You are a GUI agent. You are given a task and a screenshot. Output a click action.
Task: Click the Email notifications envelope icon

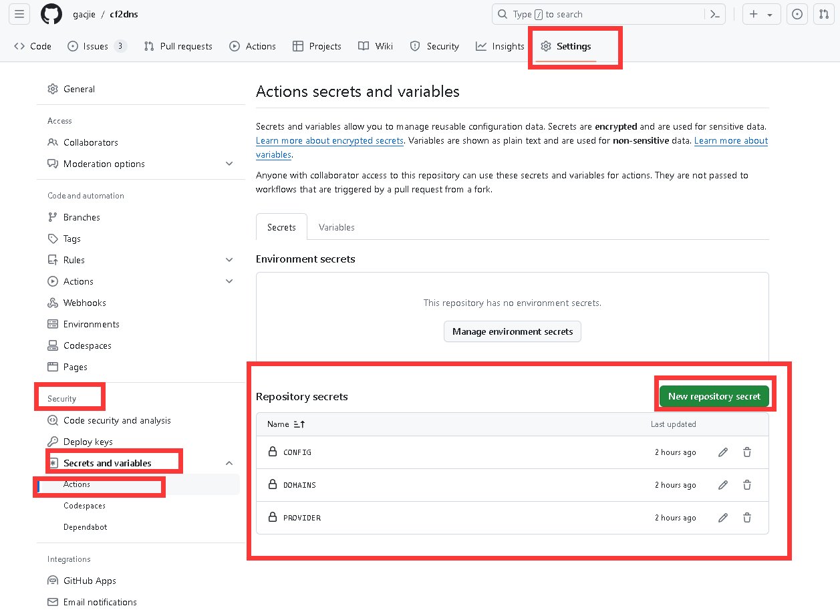[x=53, y=602]
